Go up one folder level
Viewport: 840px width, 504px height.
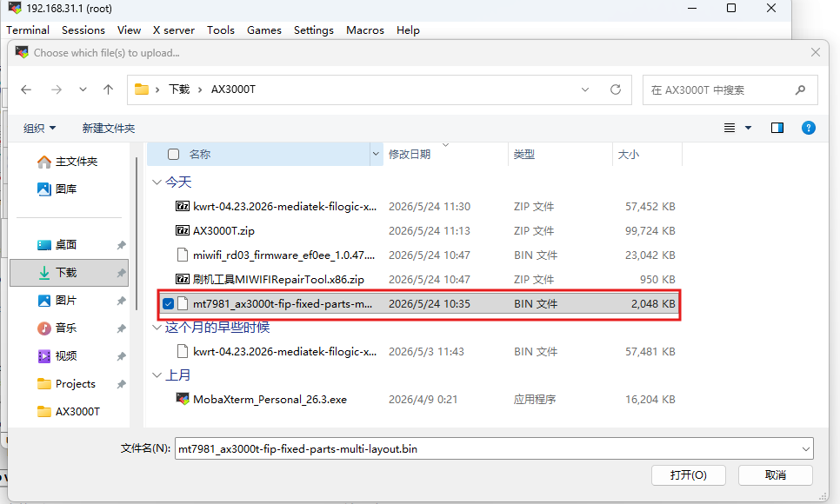coord(108,90)
